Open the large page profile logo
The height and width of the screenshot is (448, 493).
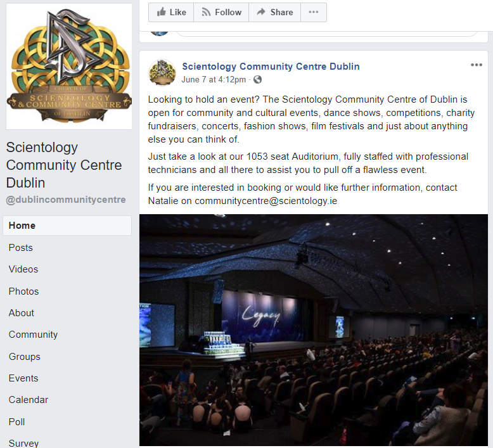click(69, 67)
